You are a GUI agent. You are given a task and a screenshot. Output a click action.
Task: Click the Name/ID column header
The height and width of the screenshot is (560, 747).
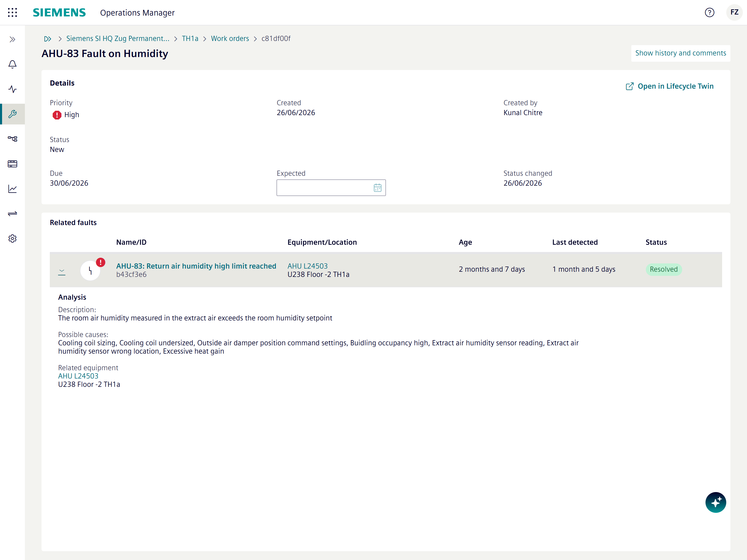pyautogui.click(x=131, y=242)
